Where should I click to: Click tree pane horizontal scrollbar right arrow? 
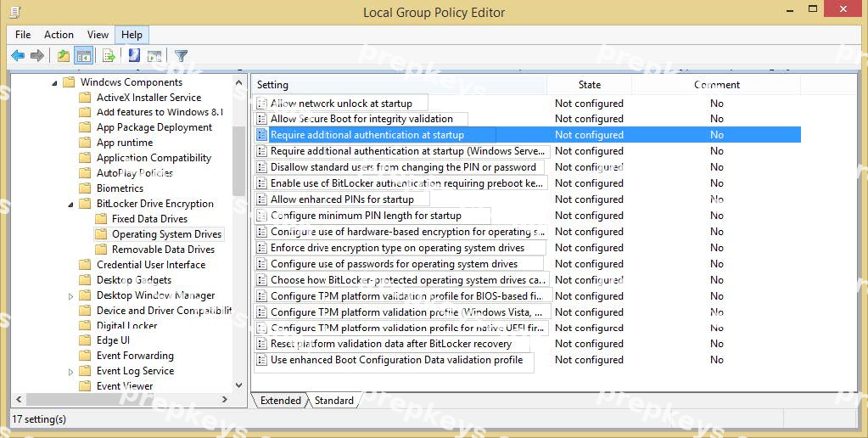tap(224, 399)
